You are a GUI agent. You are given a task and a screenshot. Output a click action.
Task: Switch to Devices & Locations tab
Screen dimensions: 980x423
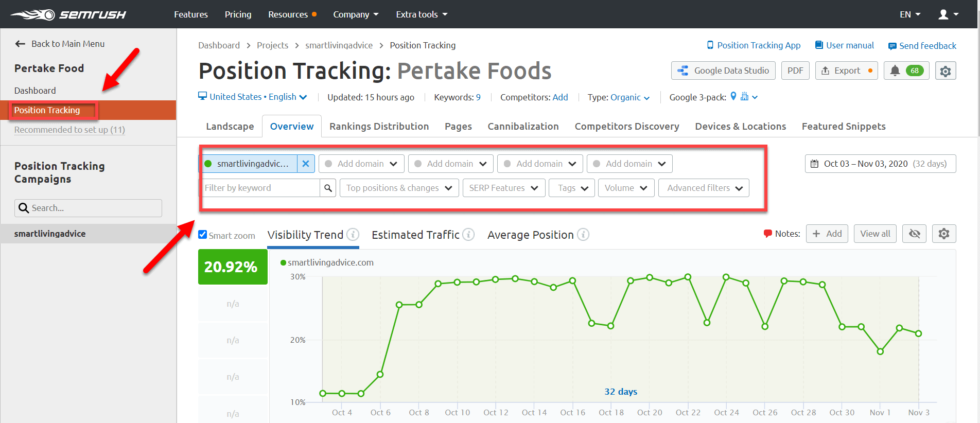tap(740, 126)
